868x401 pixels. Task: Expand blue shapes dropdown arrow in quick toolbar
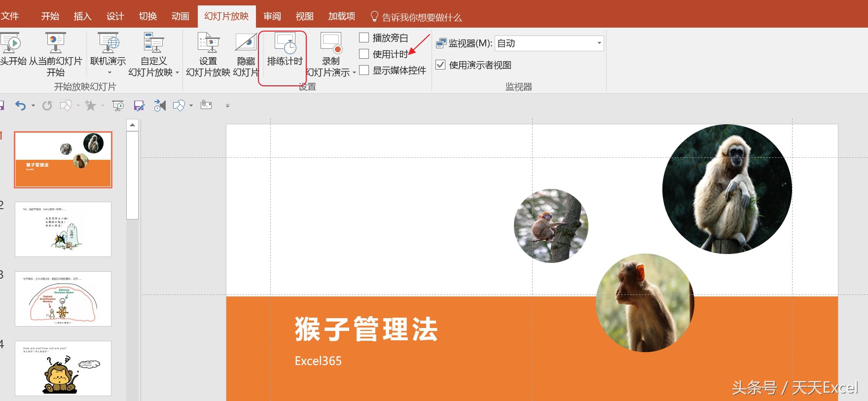tap(191, 106)
